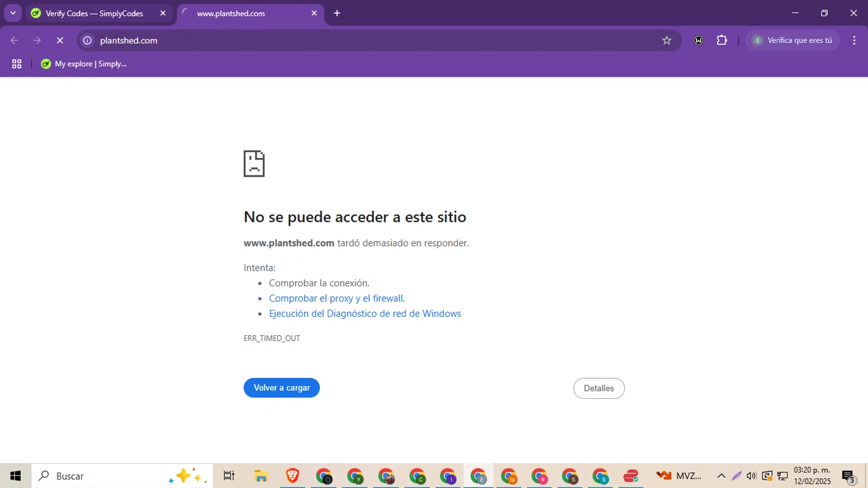
Task: Open Chrome profile Ia in taskbar
Action: point(509,476)
